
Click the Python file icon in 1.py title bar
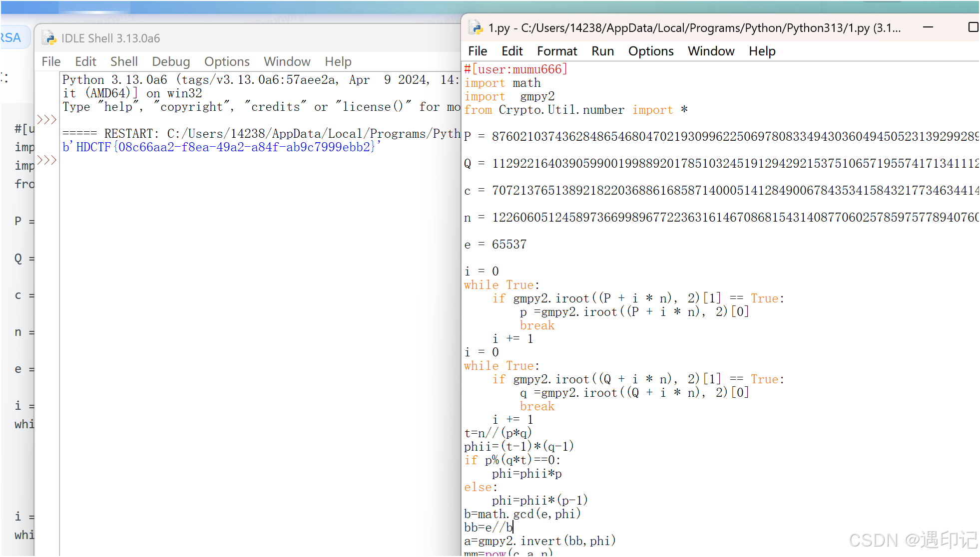pos(476,28)
